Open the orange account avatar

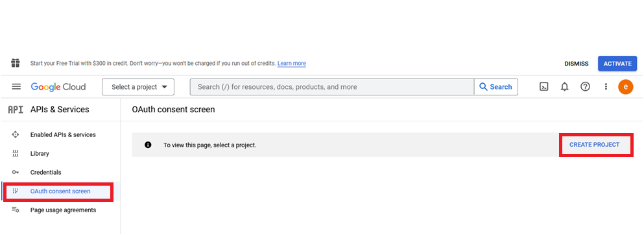(x=626, y=87)
